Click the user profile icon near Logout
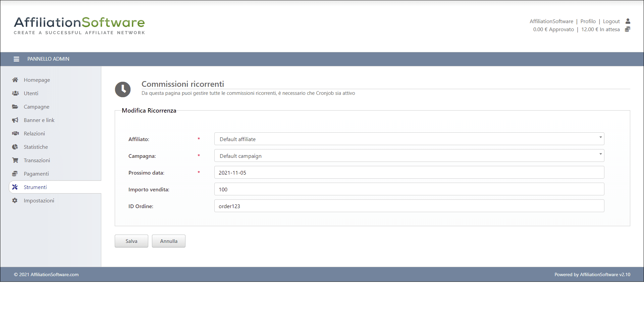 (628, 21)
